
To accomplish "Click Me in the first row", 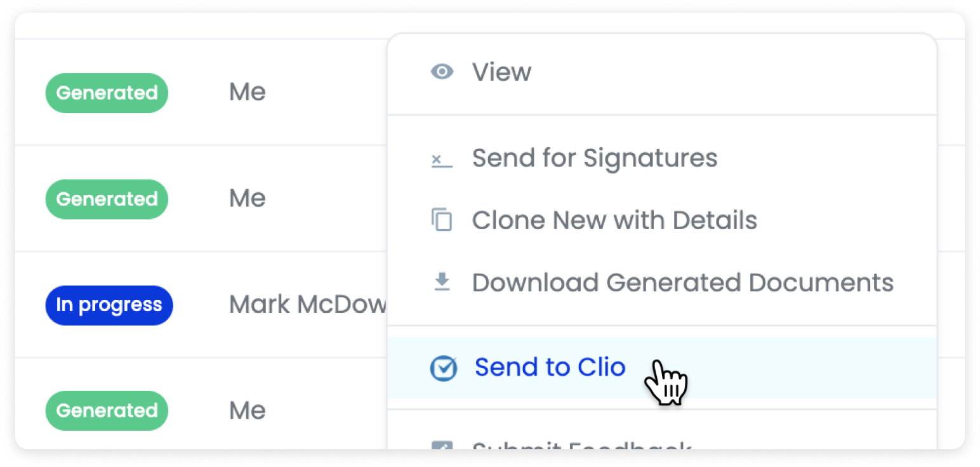I will (x=247, y=92).
